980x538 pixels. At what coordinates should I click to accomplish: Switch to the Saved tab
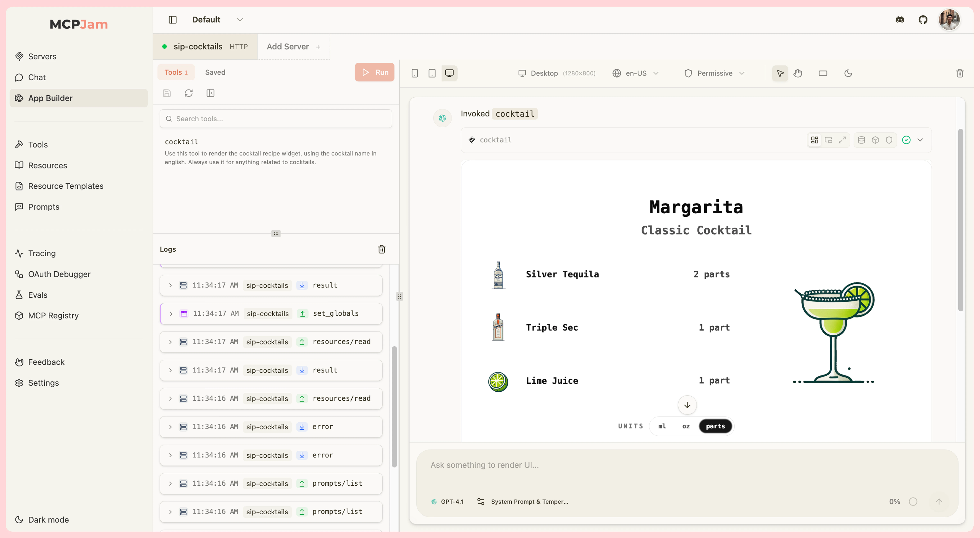[215, 72]
